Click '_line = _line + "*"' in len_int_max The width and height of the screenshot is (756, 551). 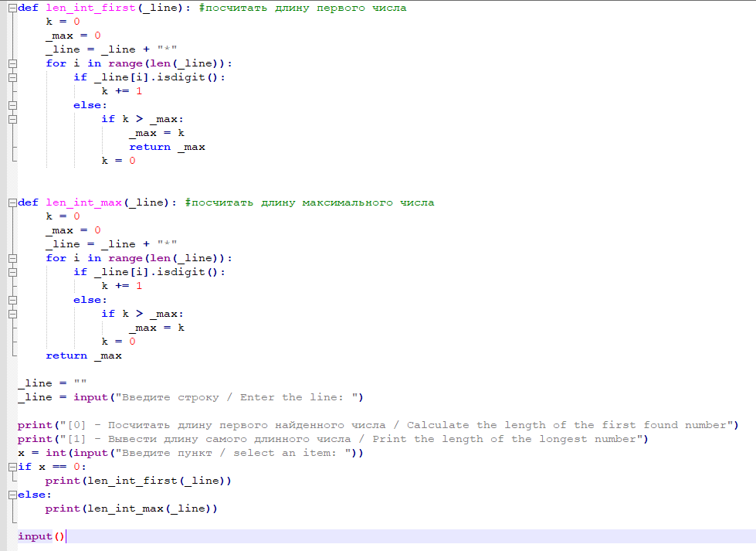click(x=111, y=244)
